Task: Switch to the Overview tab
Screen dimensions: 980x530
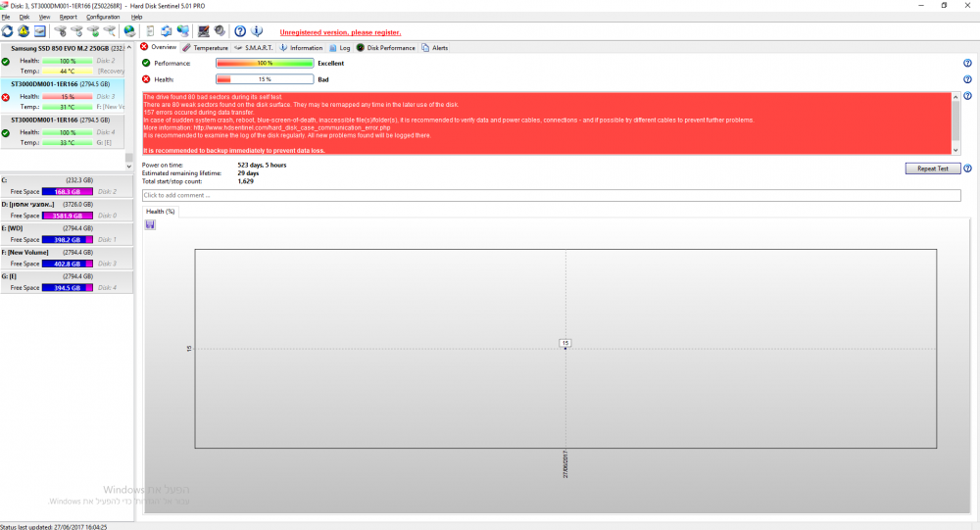Action: point(159,47)
